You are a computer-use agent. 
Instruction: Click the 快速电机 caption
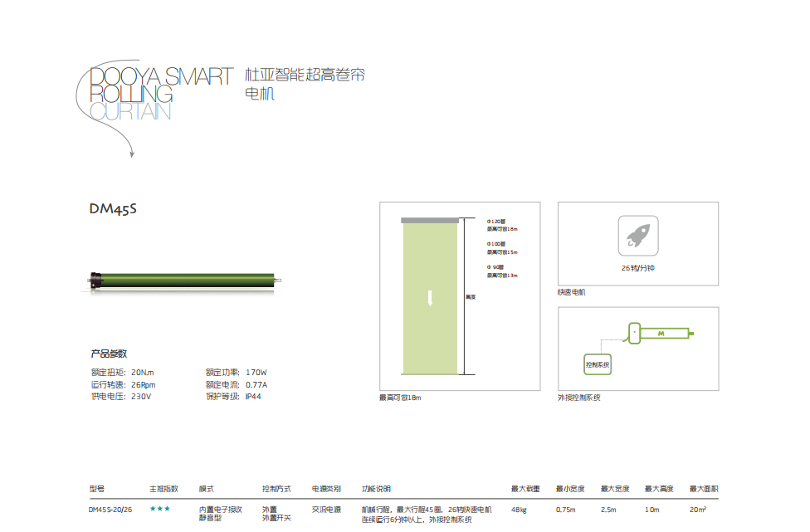571,292
